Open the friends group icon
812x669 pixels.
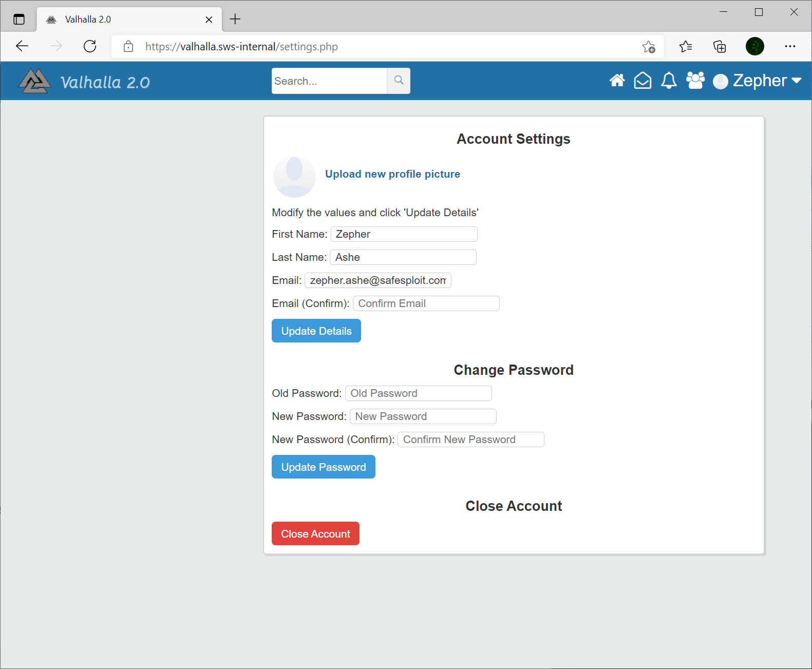[695, 81]
